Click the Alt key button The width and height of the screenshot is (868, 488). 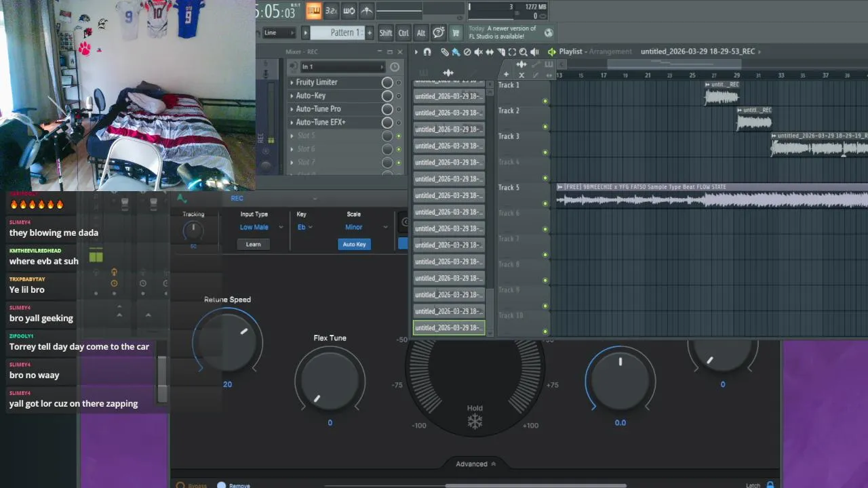coord(421,33)
